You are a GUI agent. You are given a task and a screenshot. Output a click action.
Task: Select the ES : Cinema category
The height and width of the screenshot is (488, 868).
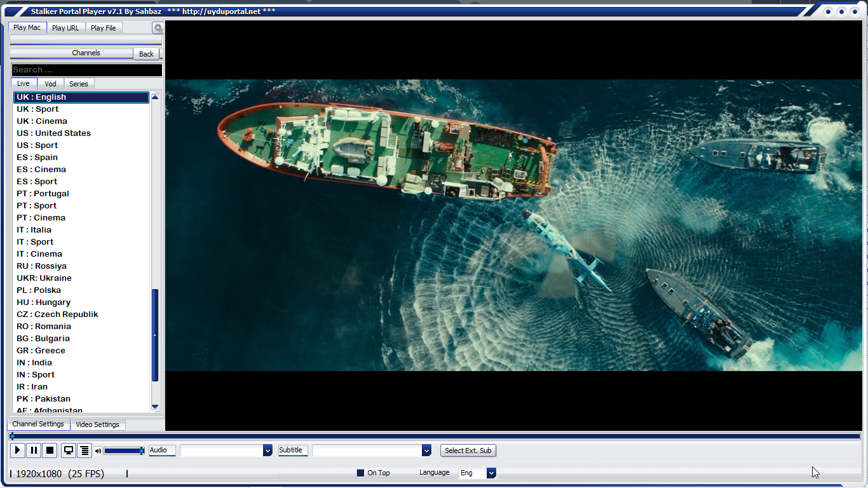click(x=81, y=170)
